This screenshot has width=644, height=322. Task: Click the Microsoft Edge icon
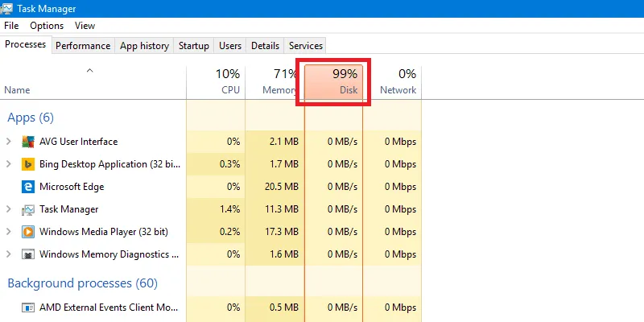[x=28, y=187]
